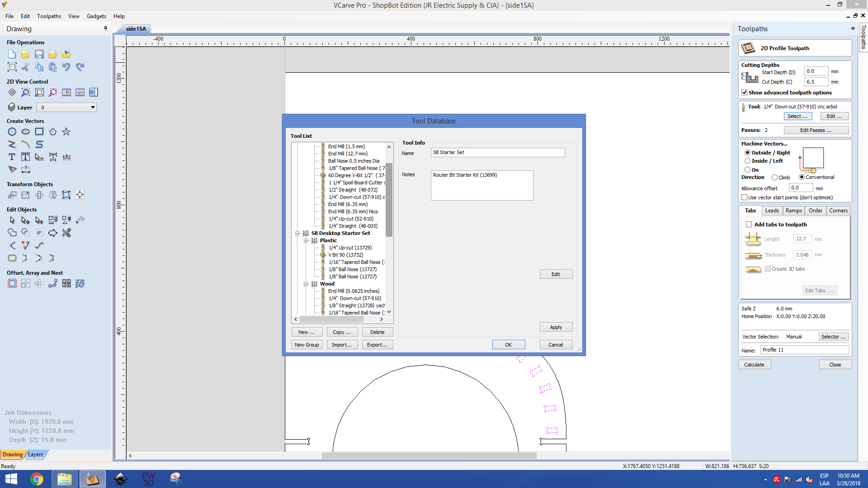Open nest parts tool
868x488 pixels.
(80, 283)
